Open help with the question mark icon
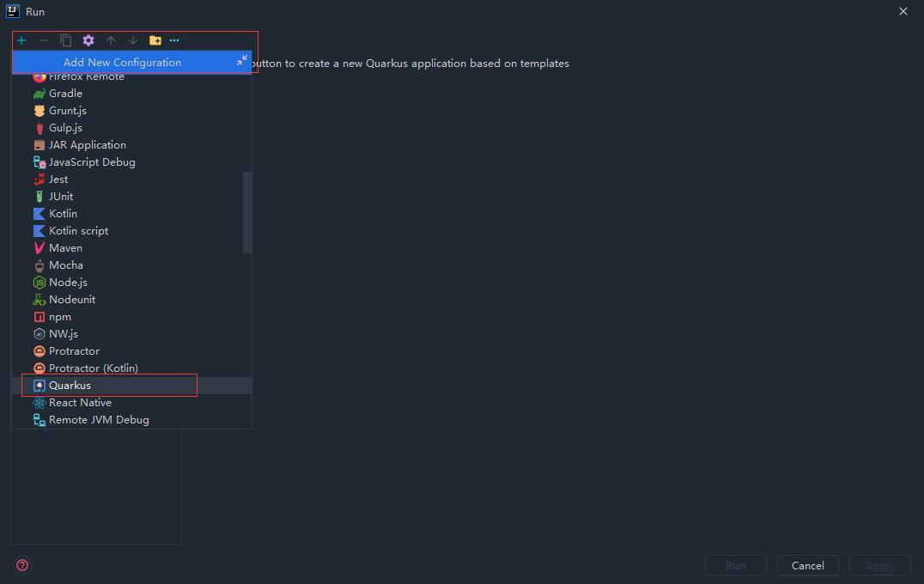The height and width of the screenshot is (584, 924). coord(22,566)
